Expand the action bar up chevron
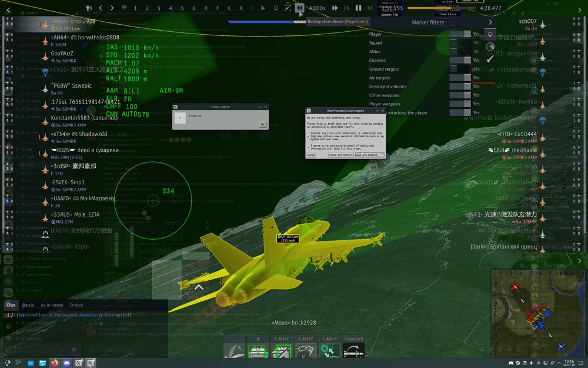This screenshot has height=368, width=588. pyautogui.click(x=199, y=287)
